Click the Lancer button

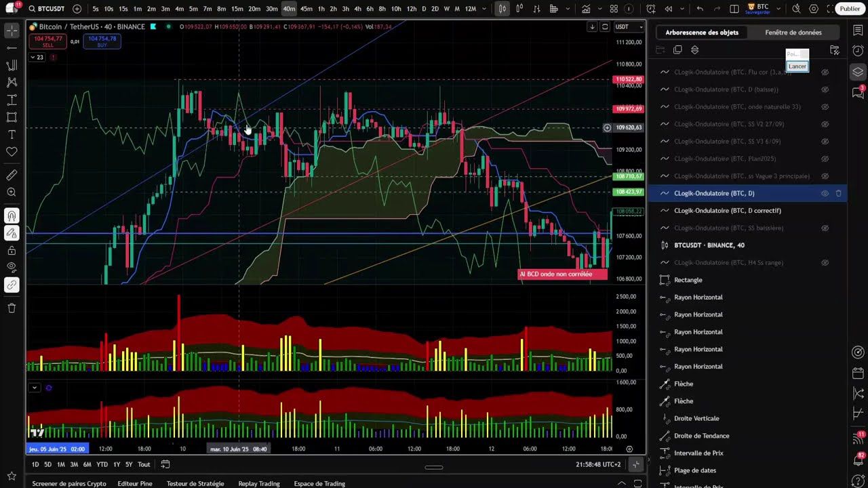(x=797, y=66)
